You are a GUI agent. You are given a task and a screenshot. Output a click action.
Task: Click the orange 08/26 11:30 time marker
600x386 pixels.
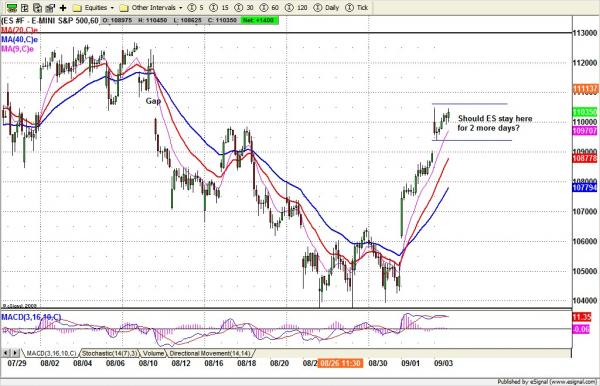pyautogui.click(x=340, y=363)
